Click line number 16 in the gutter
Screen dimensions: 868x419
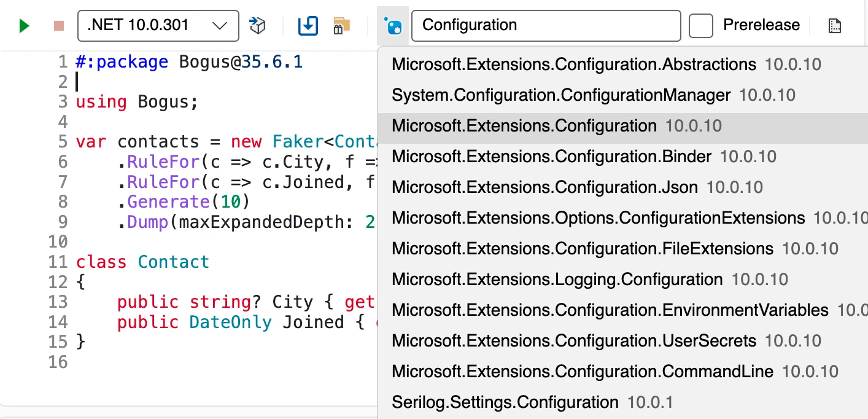58,362
